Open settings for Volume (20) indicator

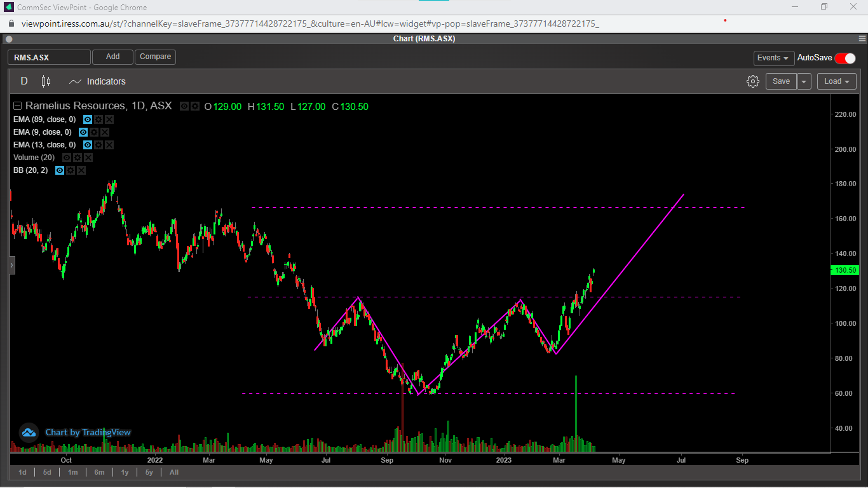pos(78,158)
